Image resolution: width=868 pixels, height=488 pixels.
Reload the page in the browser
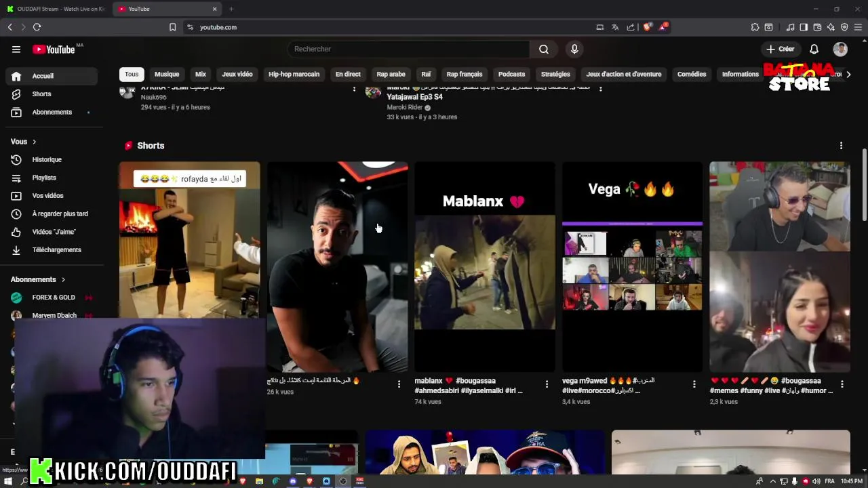coord(37,27)
